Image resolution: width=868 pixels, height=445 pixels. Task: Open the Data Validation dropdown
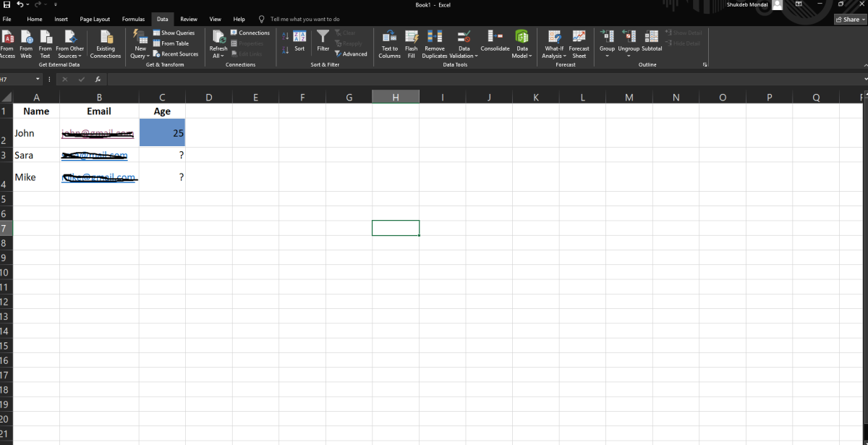point(464,56)
